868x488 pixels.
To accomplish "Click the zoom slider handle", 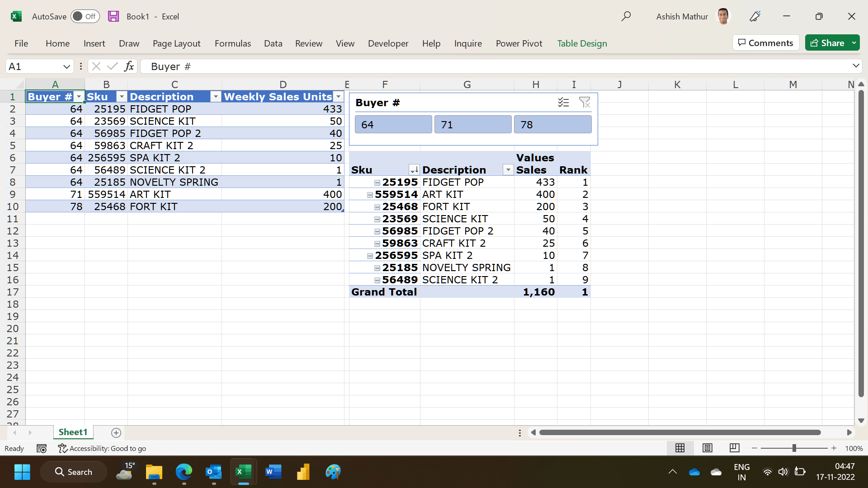I will point(794,448).
